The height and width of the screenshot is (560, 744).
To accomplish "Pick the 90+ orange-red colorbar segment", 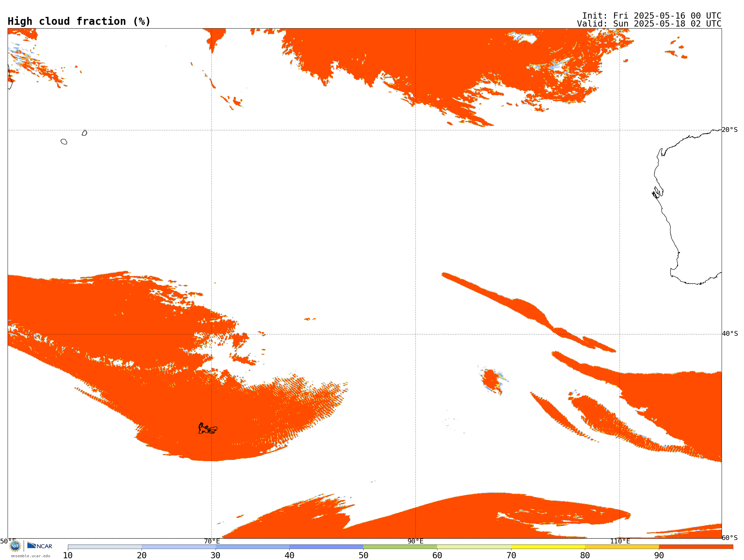I will (696, 547).
